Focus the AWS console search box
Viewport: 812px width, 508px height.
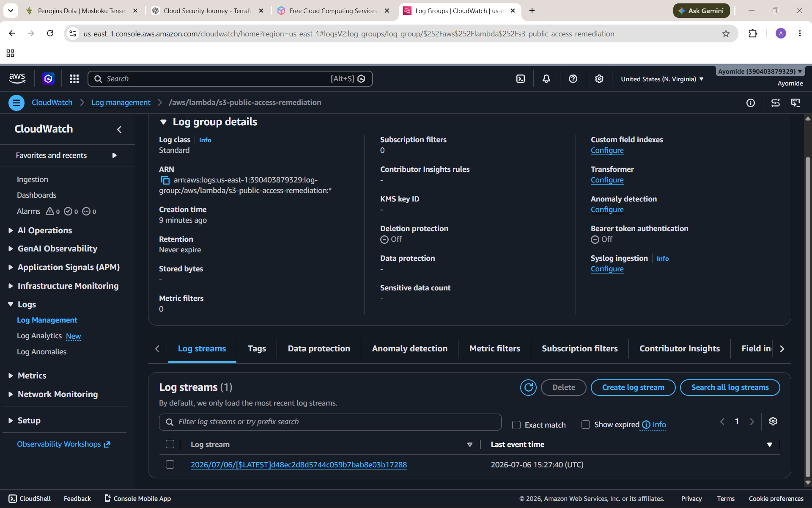tap(230, 79)
